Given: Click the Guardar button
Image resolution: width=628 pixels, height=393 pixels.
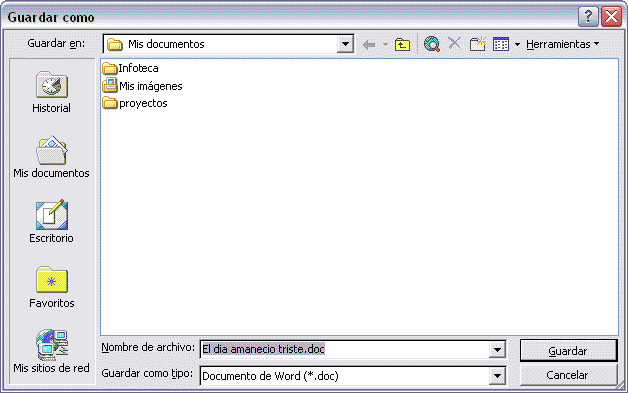Looking at the screenshot, I should click(x=568, y=351).
